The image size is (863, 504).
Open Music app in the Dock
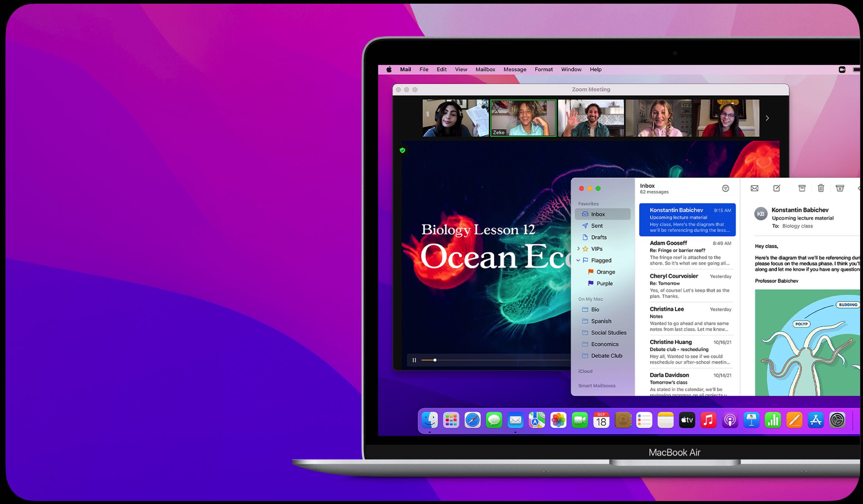pyautogui.click(x=708, y=420)
